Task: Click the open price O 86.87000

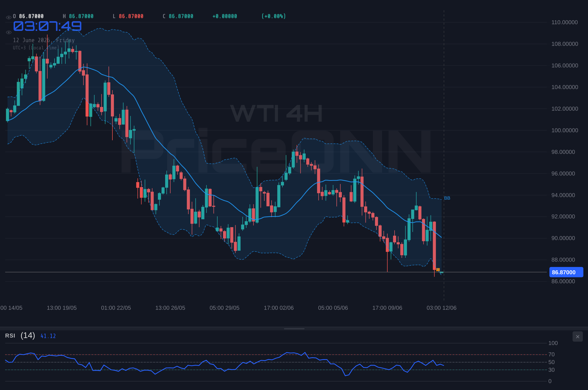Action: coord(28,16)
